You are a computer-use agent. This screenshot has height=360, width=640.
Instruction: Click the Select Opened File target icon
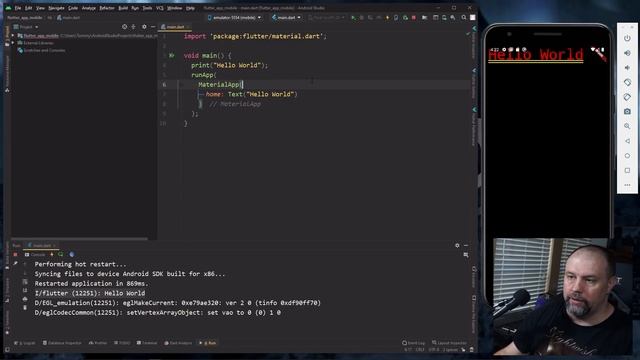click(x=124, y=27)
